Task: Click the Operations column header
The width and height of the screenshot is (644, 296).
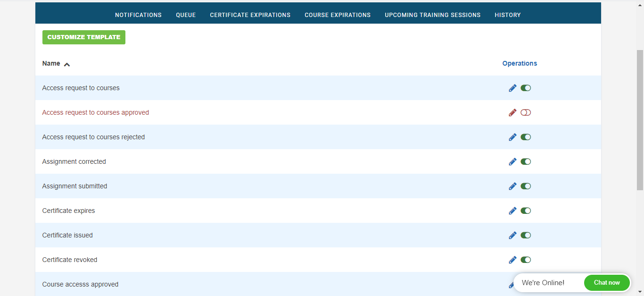Action: [520, 63]
